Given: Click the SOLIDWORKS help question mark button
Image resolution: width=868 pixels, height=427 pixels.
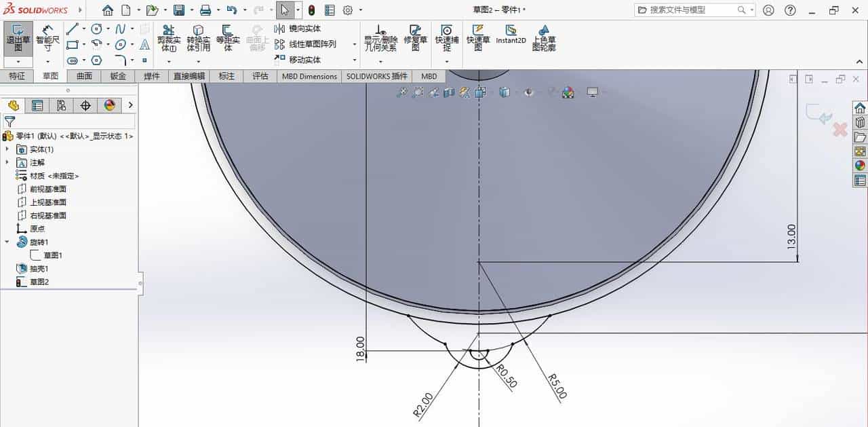Looking at the screenshot, I should (x=790, y=10).
